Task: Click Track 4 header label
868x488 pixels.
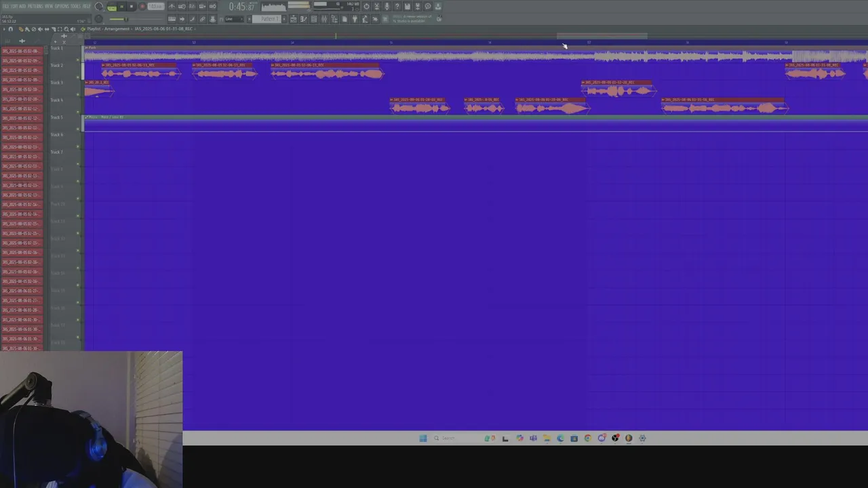Action: pos(57,100)
